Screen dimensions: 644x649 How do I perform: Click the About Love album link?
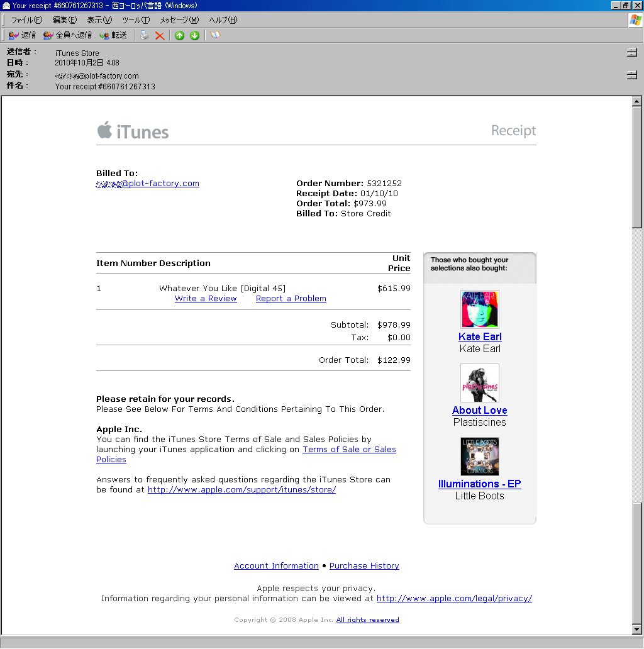click(480, 410)
